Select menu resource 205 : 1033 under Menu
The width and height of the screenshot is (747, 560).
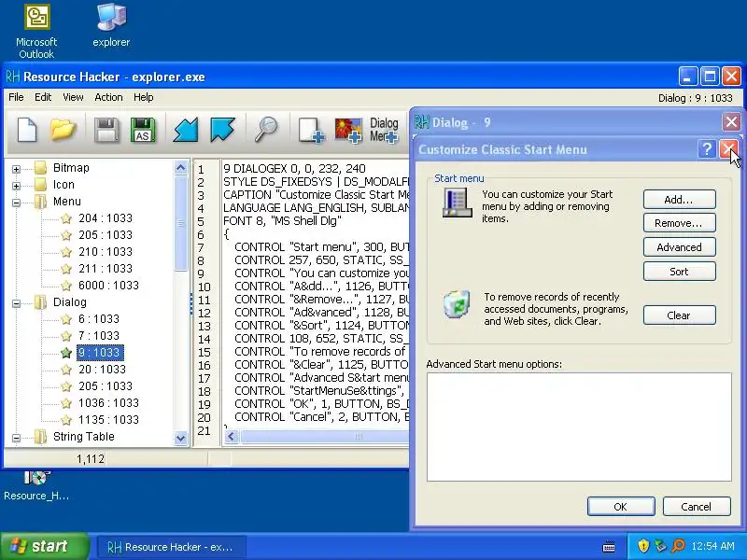point(106,235)
